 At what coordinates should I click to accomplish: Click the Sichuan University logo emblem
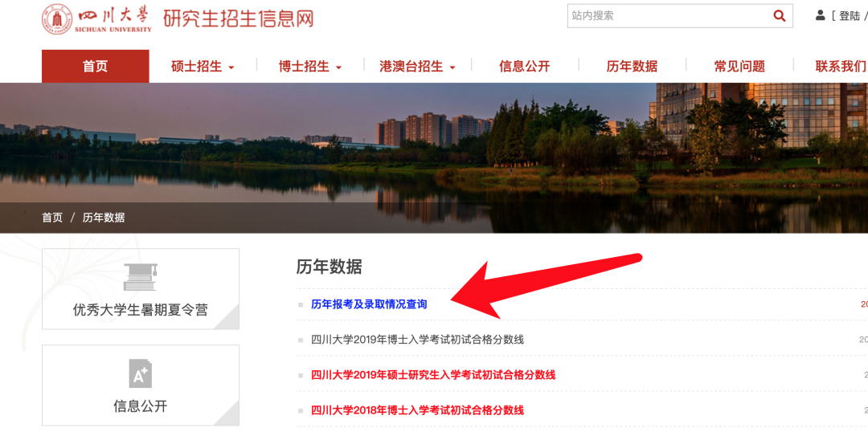point(57,18)
